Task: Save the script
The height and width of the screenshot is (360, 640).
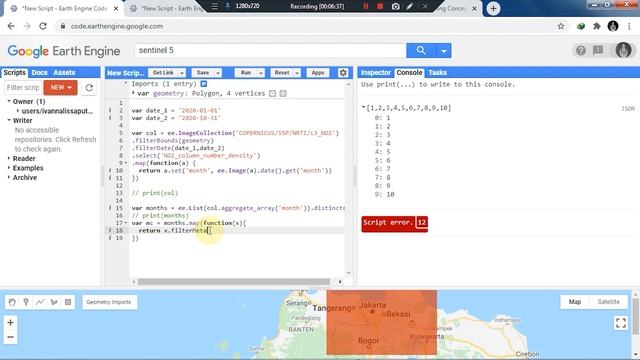Action: 203,73
